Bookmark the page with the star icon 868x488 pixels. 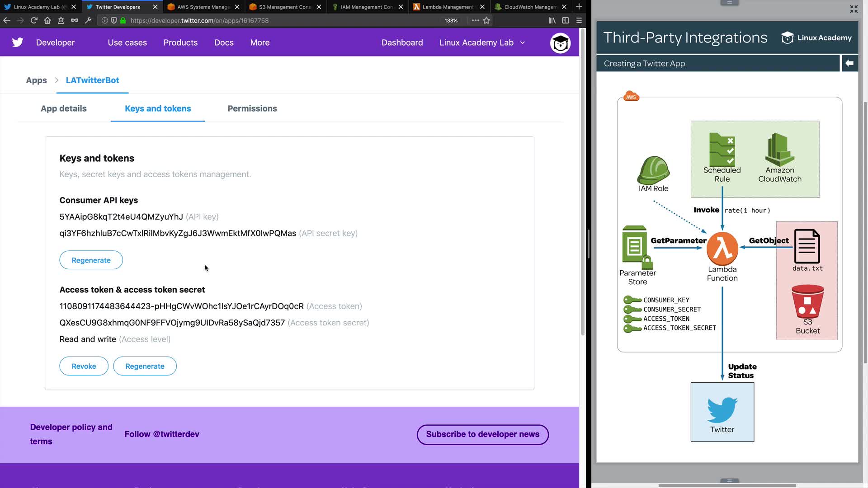pyautogui.click(x=486, y=20)
